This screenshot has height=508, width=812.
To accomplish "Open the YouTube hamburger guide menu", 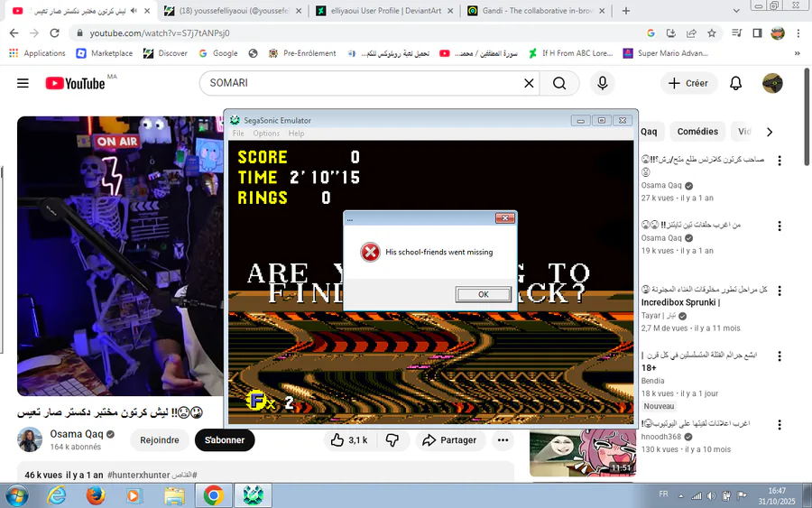I will coord(23,83).
